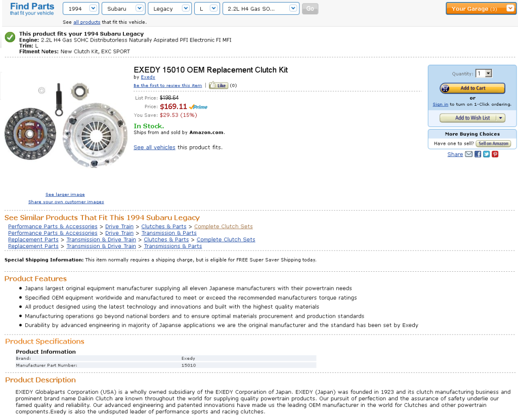This screenshot has height=420, width=518.
Task: Pin this product on Pinterest
Action: click(x=495, y=154)
